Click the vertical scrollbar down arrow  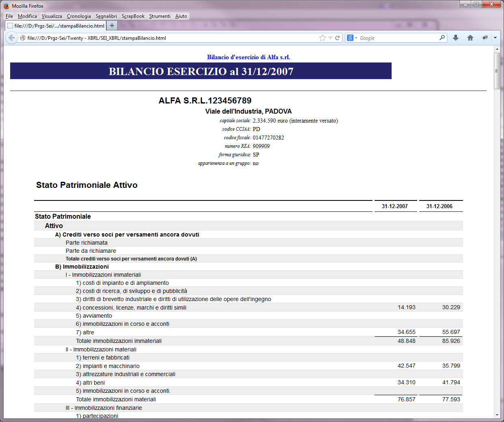pos(497,415)
